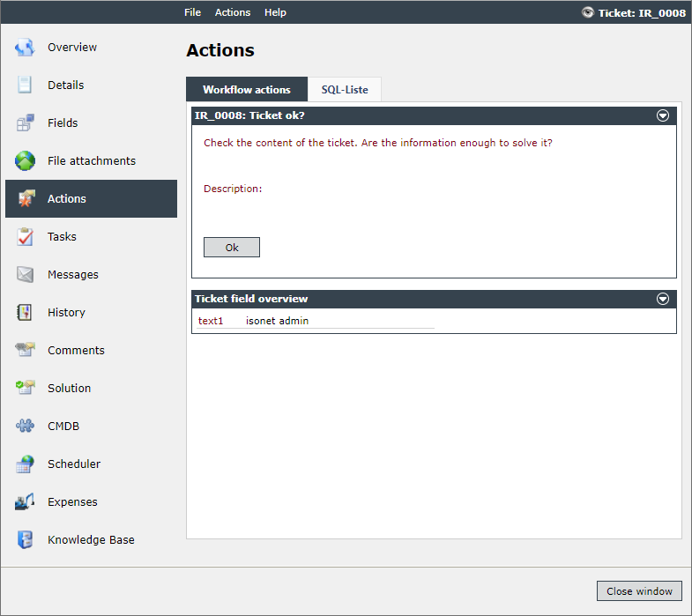Image resolution: width=692 pixels, height=616 pixels.
Task: Click the CMDB puzzle icon
Action: pos(25,426)
